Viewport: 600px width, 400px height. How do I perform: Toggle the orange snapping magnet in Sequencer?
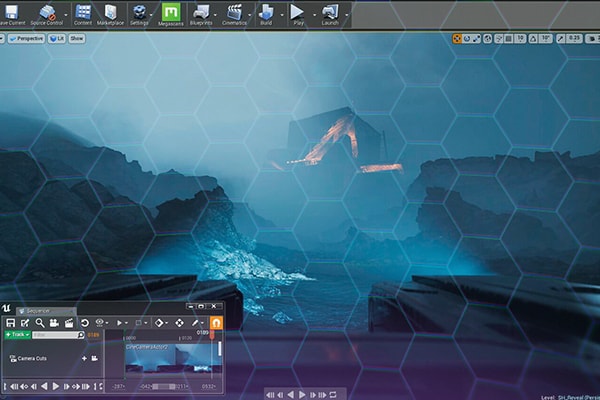[215, 323]
